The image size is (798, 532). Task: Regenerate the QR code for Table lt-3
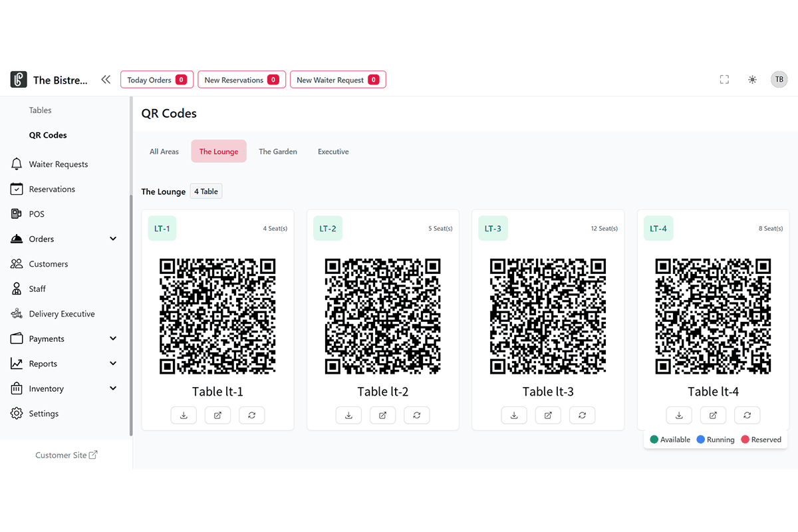582,415
